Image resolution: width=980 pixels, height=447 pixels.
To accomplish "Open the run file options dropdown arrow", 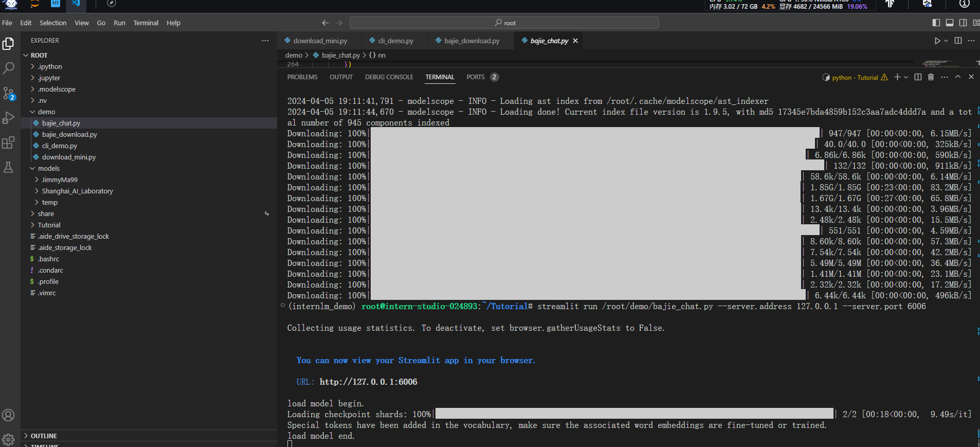I will coord(946,41).
